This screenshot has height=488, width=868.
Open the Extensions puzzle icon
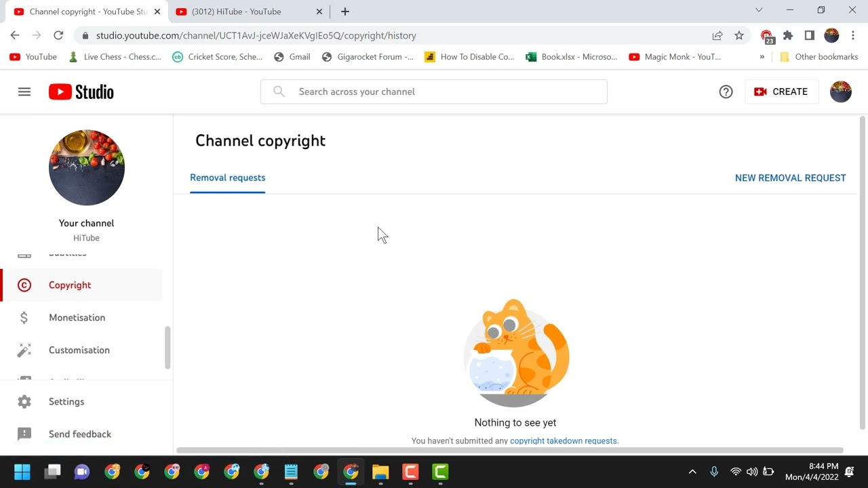[788, 35]
